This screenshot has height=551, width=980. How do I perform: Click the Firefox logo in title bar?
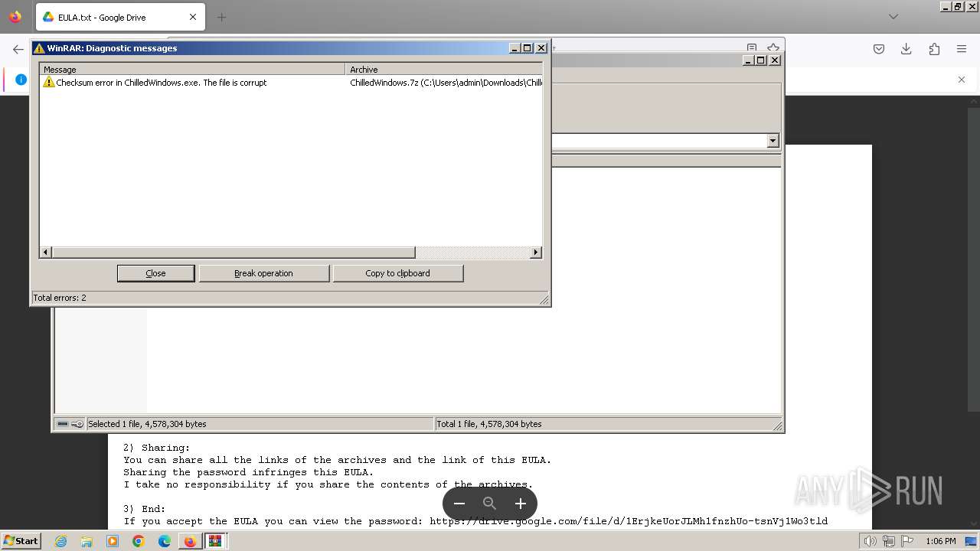point(15,17)
